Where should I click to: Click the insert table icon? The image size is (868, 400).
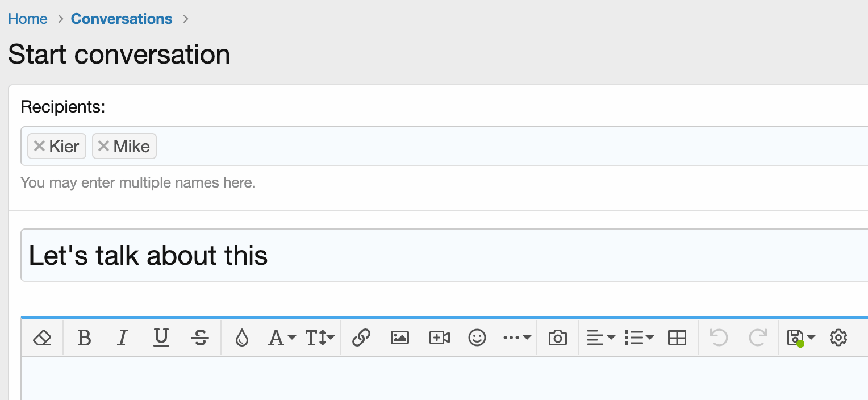coord(677,338)
